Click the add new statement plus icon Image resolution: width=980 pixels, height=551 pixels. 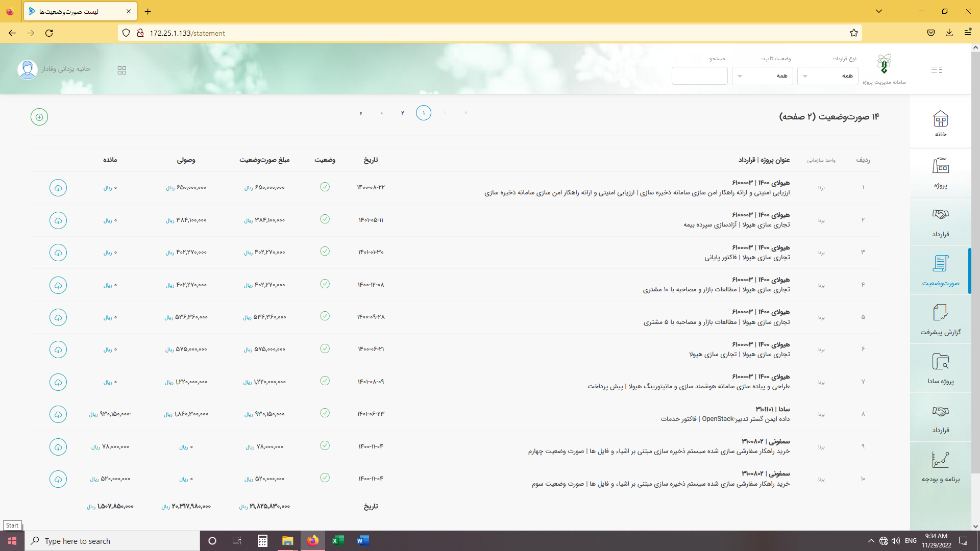tap(39, 117)
